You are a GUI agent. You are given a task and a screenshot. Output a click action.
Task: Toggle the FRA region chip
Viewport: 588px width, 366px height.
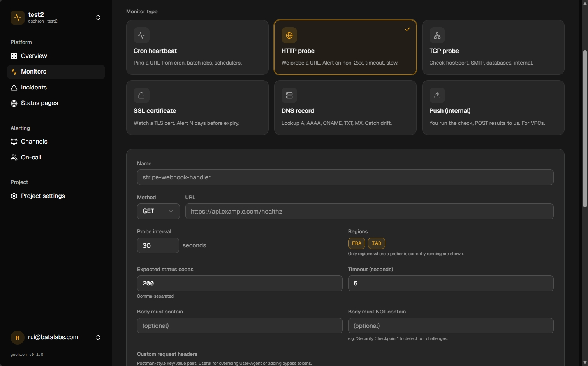[x=357, y=243]
